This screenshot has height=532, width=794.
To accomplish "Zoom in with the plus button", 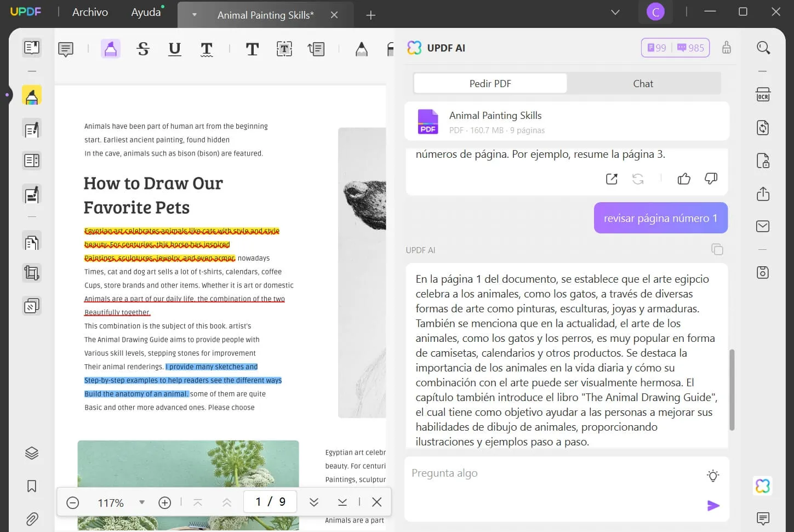I will pyautogui.click(x=165, y=502).
